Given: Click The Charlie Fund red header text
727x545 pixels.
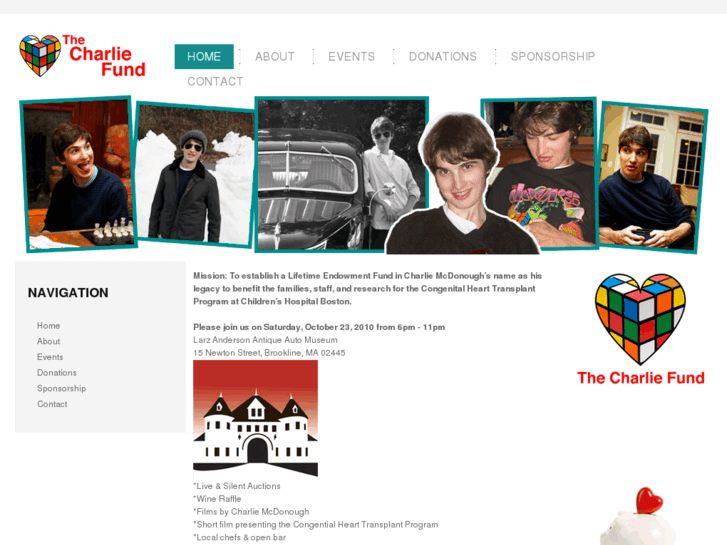Looking at the screenshot, I should point(104,56).
